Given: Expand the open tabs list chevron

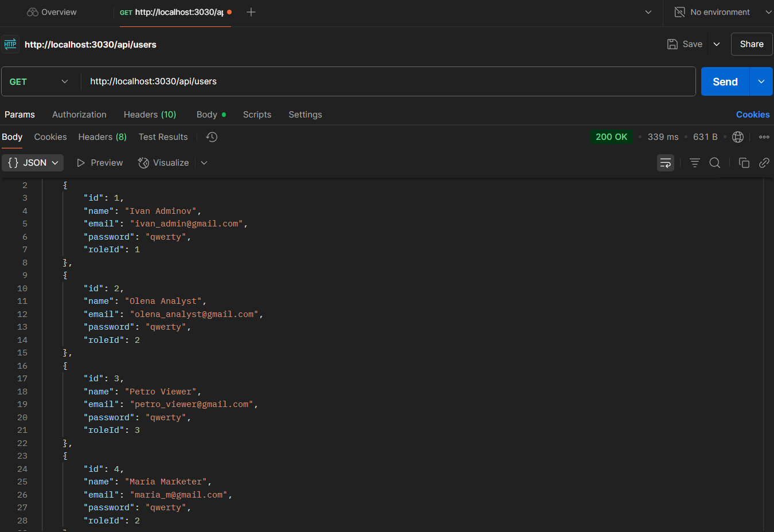Looking at the screenshot, I should point(648,12).
